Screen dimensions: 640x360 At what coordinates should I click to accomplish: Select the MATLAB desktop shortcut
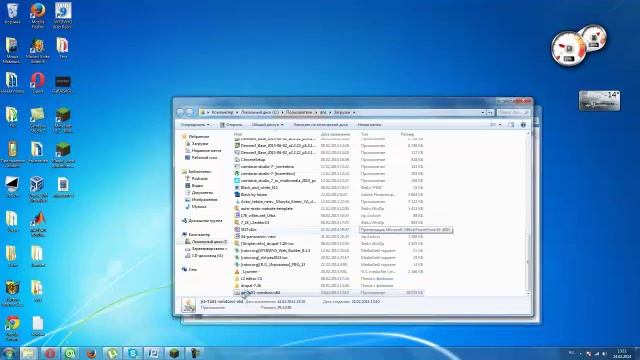(38, 224)
